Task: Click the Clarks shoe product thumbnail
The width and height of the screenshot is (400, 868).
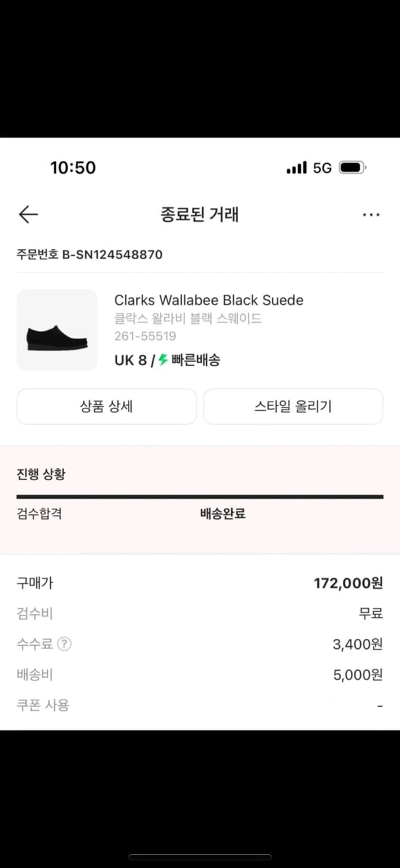Action: click(x=57, y=329)
